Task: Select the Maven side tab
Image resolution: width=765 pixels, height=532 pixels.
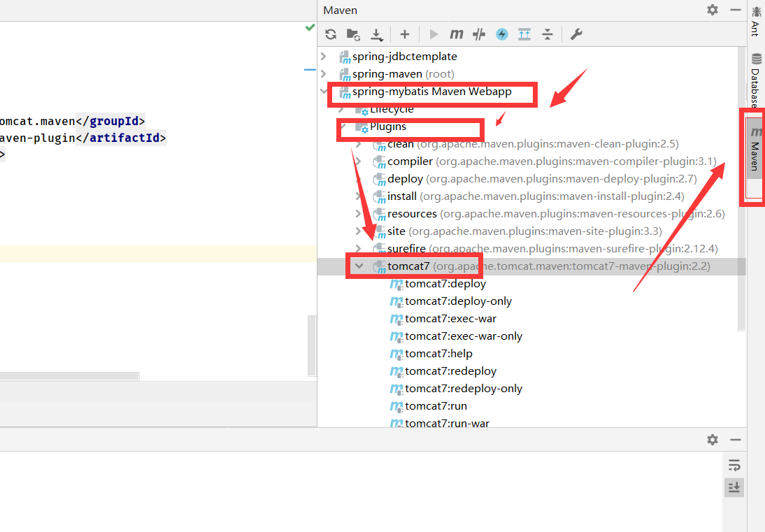Action: 755,149
